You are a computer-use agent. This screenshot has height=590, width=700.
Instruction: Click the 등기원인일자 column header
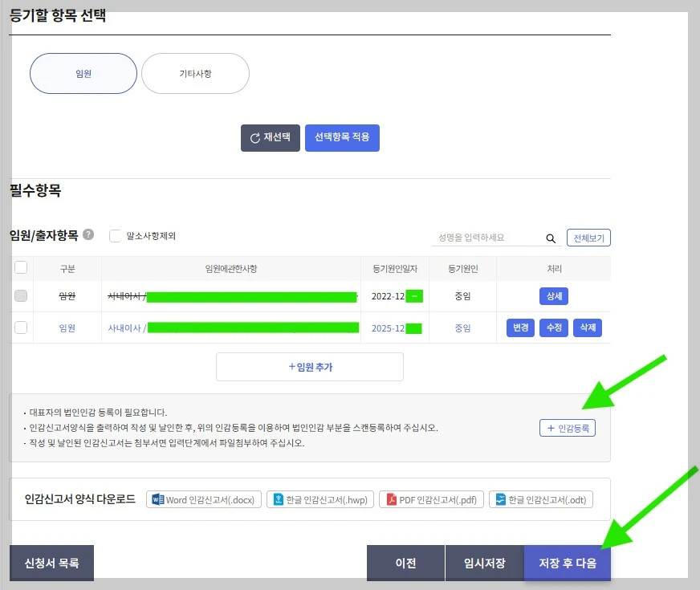click(395, 269)
